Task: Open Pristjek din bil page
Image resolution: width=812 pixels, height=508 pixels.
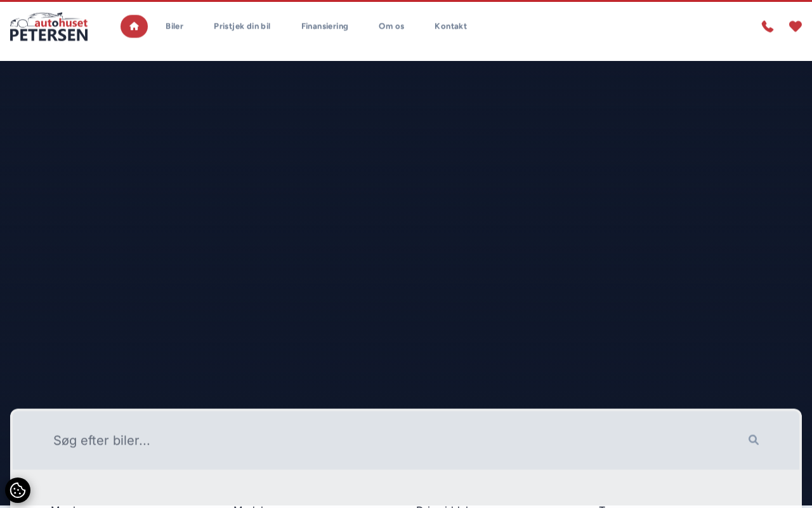Action: pos(242,27)
